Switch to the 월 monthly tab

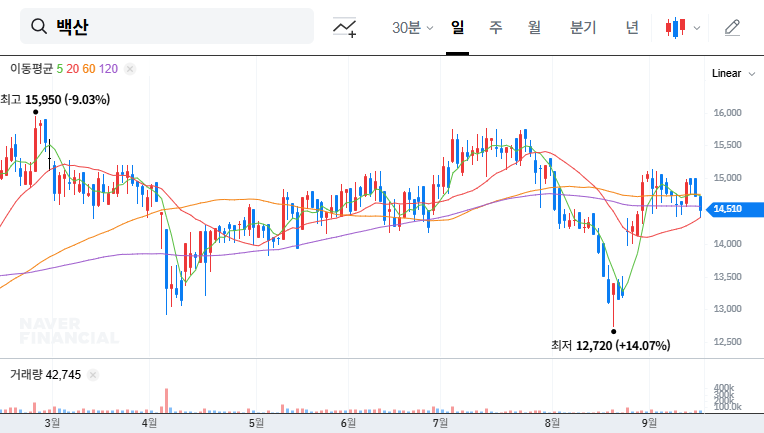(x=534, y=27)
